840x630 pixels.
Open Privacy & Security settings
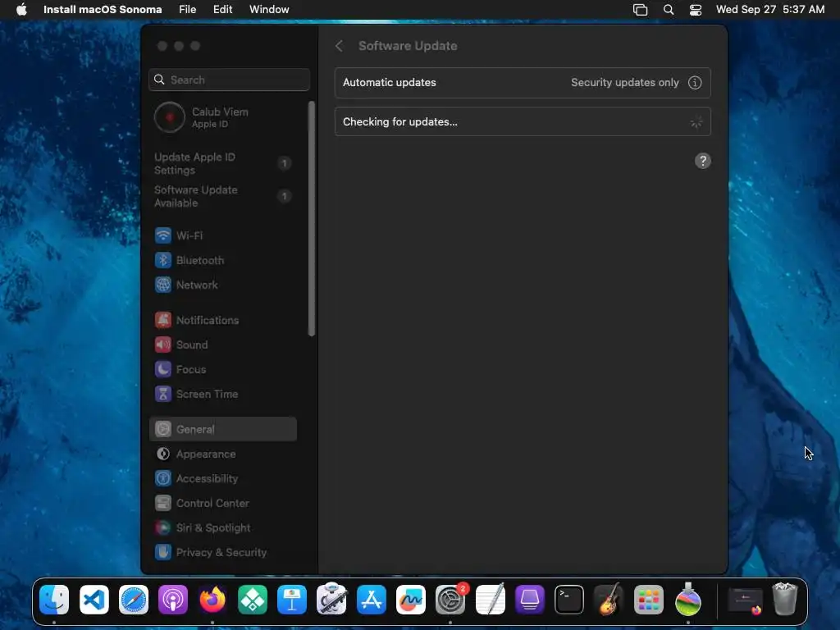pos(223,552)
